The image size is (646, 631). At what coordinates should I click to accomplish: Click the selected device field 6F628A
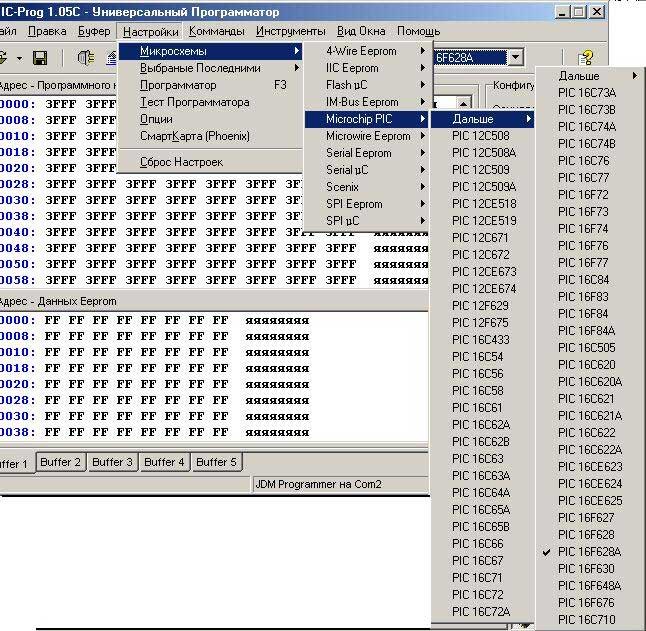pyautogui.click(x=470, y=58)
